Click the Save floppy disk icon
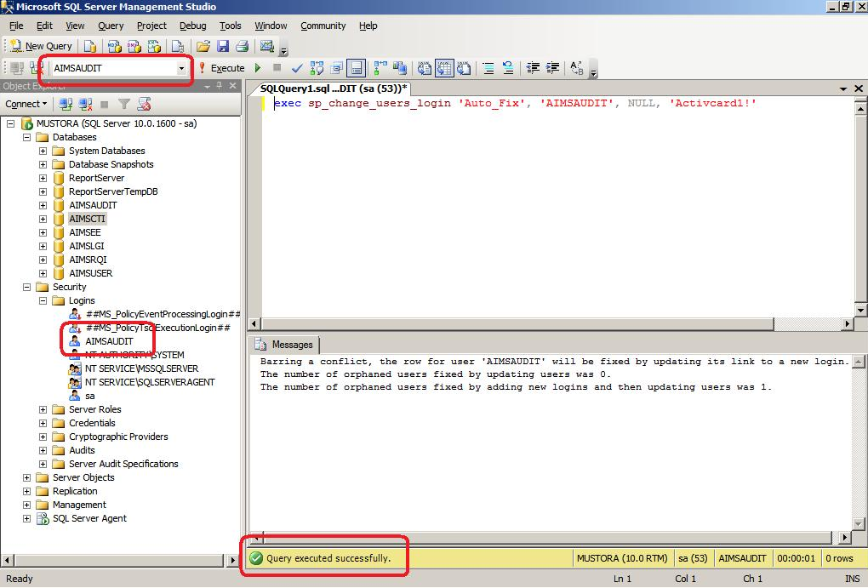This screenshot has width=868, height=588. 223,47
